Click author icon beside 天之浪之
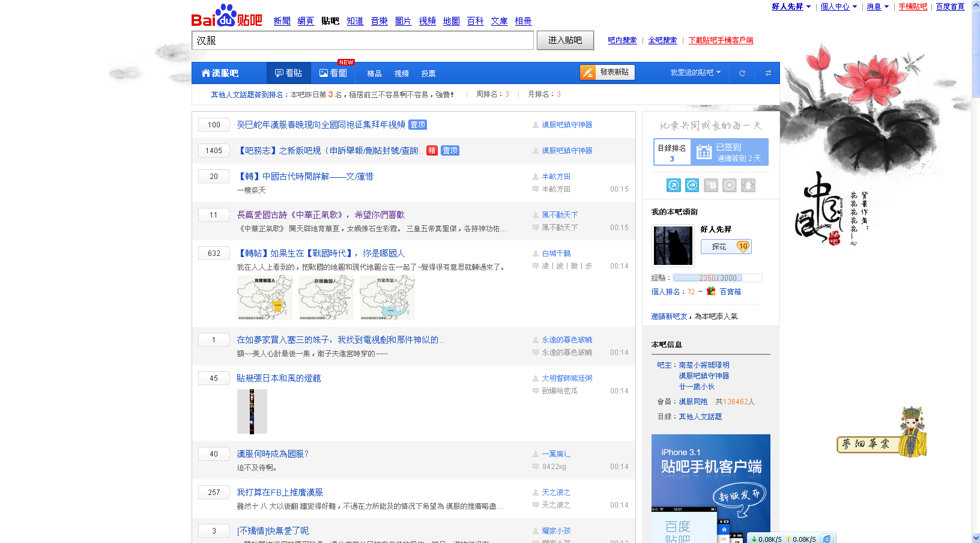This screenshot has height=543, width=980. [x=536, y=493]
